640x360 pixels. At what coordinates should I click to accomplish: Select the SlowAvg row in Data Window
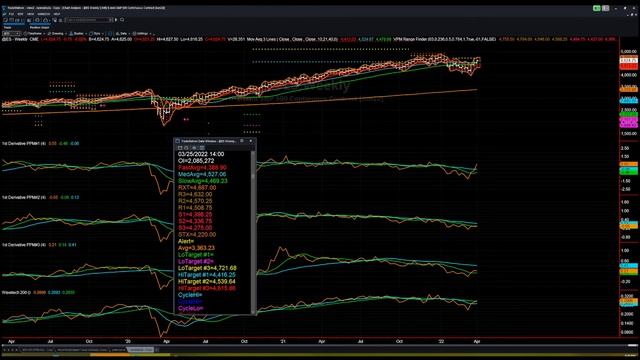202,181
